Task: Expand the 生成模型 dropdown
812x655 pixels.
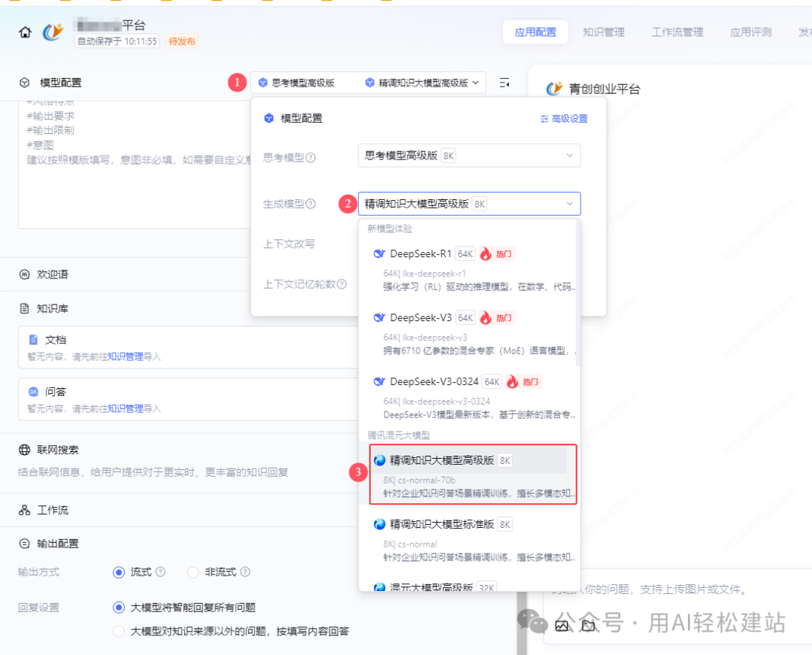Action: [x=469, y=204]
